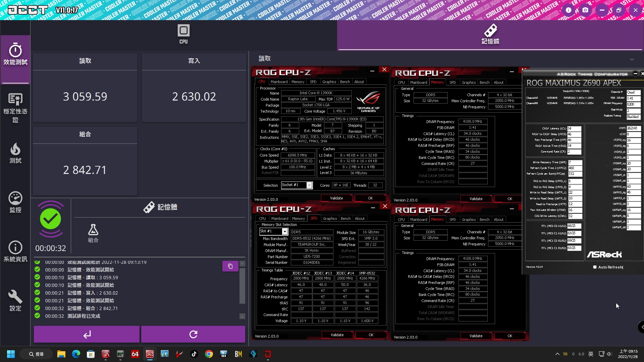This screenshot has height=362, width=644.
Task: Switch to ROG CPU-Z taskbar icon
Action: [150, 354]
